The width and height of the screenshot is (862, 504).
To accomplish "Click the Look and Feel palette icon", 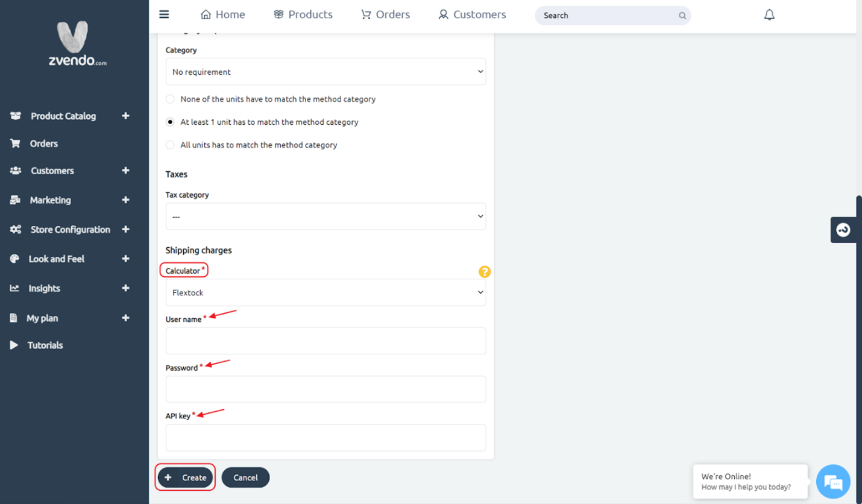I will [x=14, y=259].
